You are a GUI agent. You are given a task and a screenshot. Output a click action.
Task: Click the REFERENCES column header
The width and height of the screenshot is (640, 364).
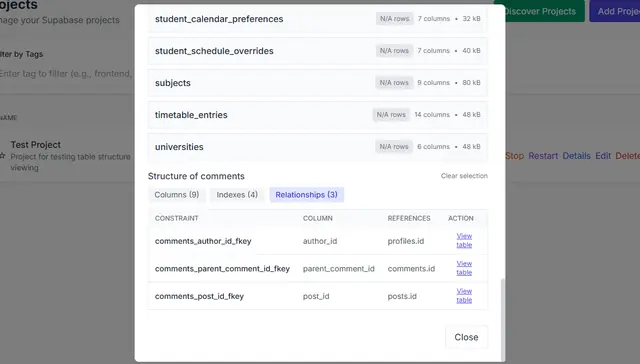tap(409, 218)
